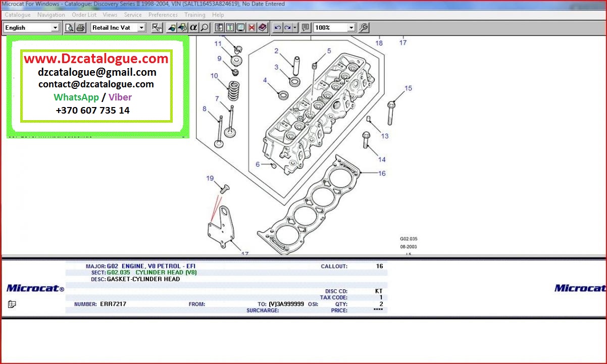Screen dimensions: 607x364
Task: Click part number ERR7217
Action: coord(113,304)
